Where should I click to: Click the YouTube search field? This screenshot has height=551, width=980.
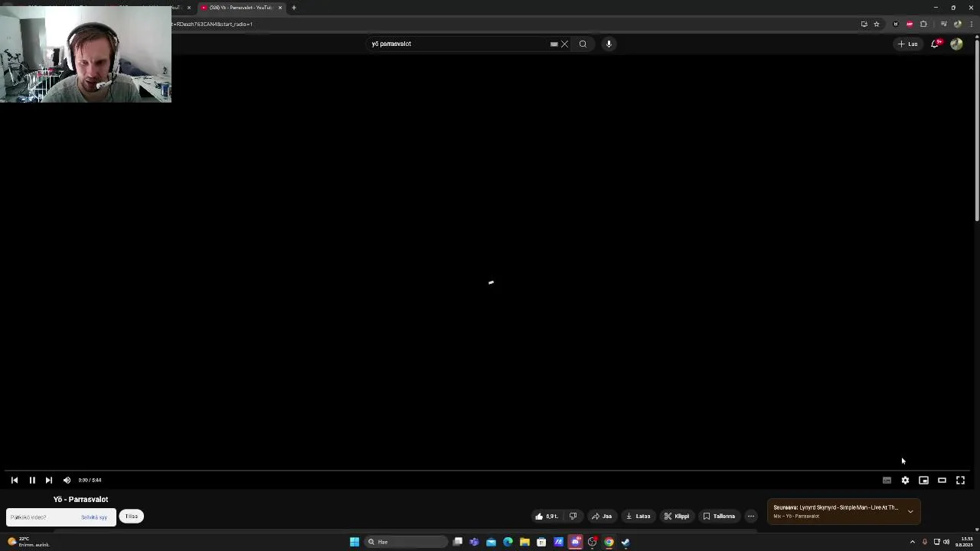coord(458,44)
